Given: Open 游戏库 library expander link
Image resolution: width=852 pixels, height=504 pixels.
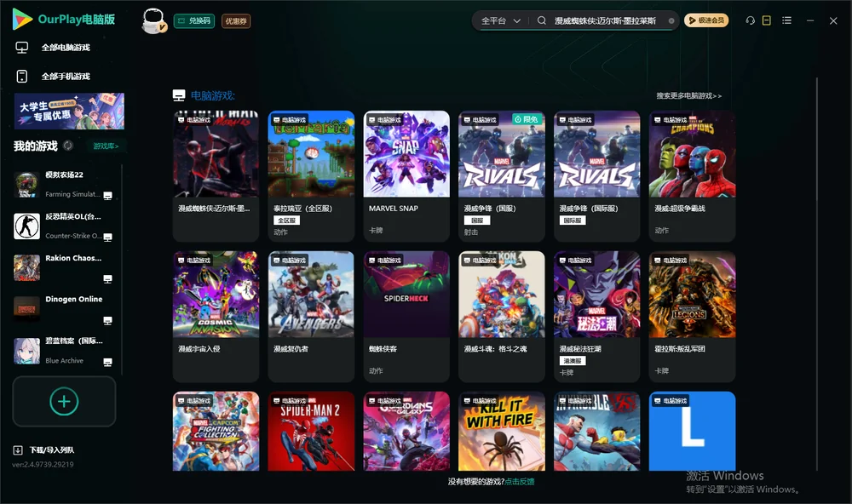Looking at the screenshot, I should pos(106,146).
